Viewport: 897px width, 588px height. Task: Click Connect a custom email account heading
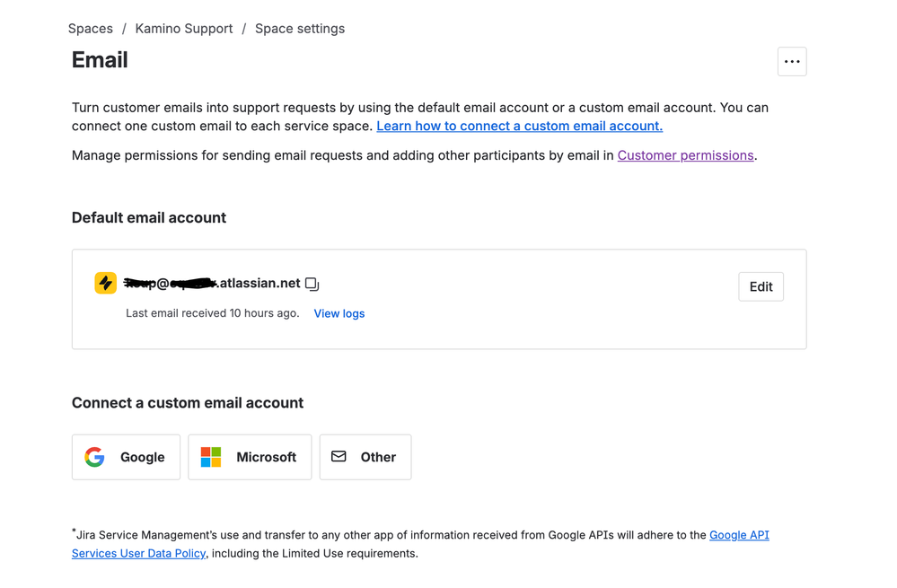click(x=188, y=402)
